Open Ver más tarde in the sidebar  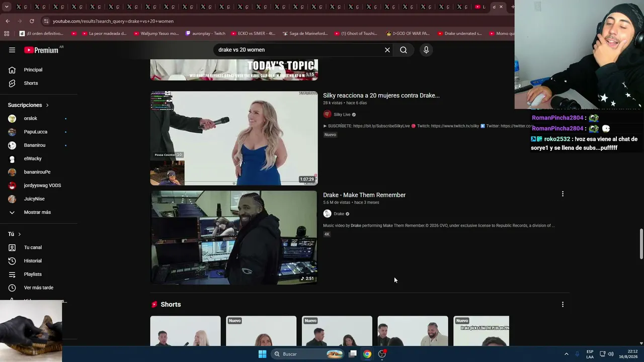point(39,288)
